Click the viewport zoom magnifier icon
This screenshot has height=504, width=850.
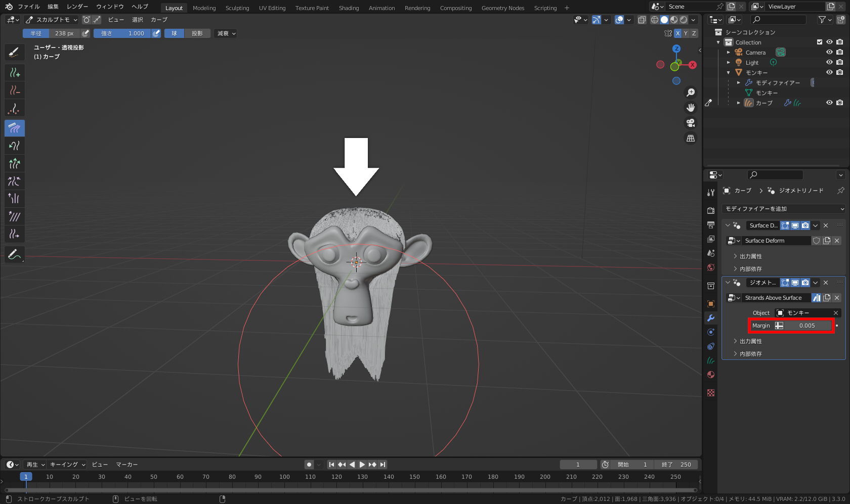coord(691,93)
